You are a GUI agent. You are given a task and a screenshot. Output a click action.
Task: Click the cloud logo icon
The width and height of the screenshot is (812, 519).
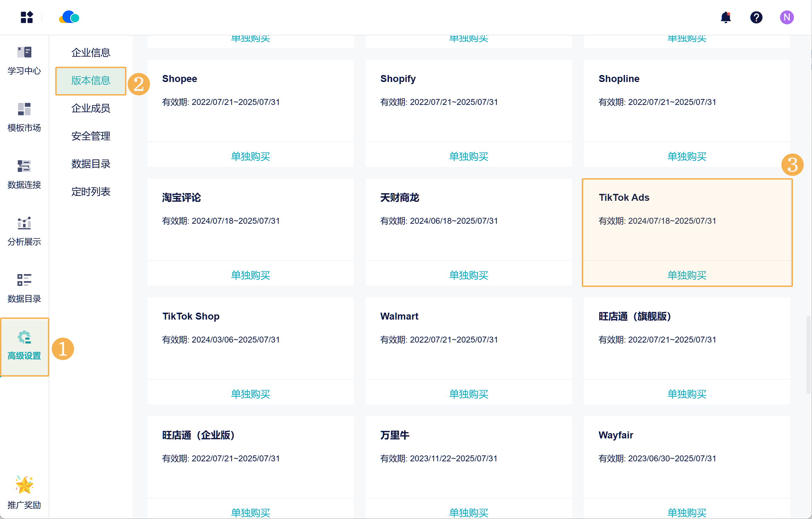69,17
